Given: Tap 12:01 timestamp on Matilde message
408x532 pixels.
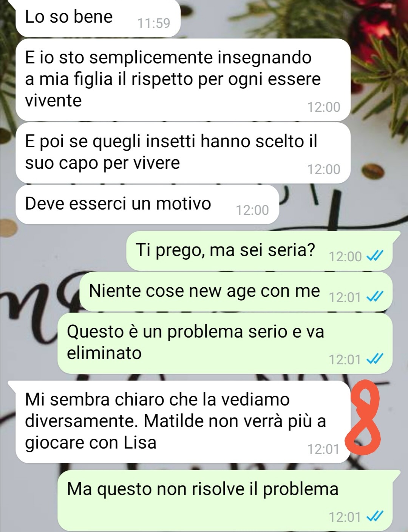Looking at the screenshot, I should 323,449.
